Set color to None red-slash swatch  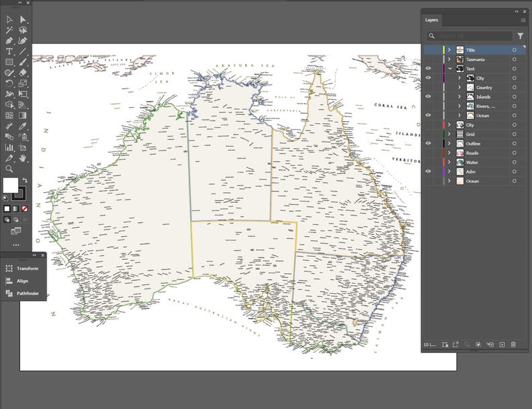[x=24, y=209]
